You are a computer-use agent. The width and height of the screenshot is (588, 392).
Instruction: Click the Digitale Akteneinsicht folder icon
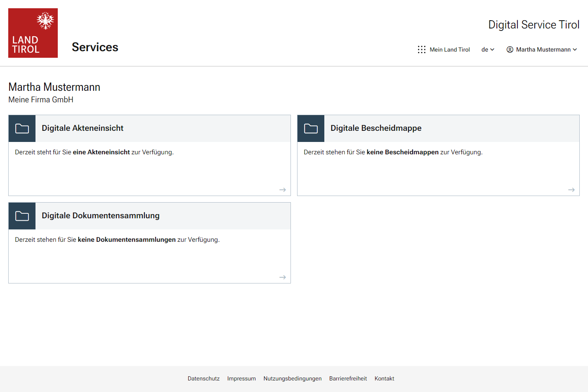22,129
